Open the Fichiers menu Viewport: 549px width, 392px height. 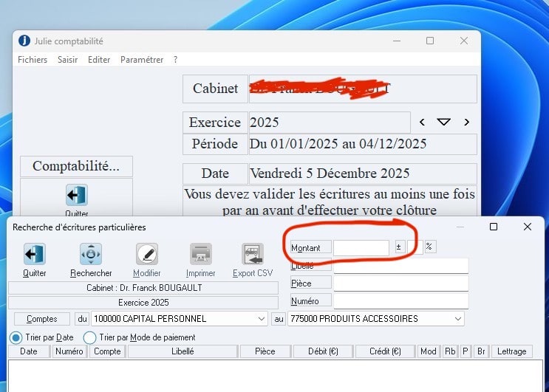pyautogui.click(x=33, y=60)
